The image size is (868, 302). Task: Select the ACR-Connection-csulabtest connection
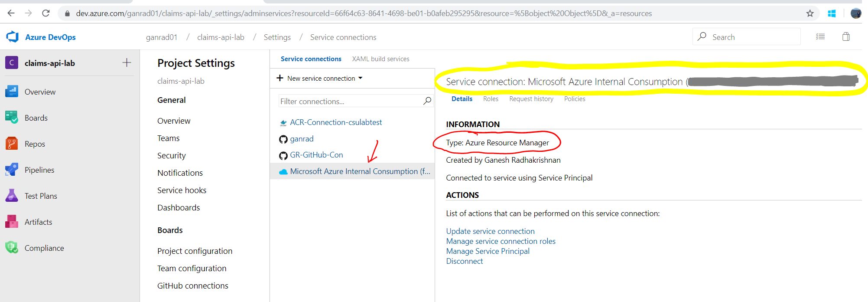pyautogui.click(x=336, y=122)
